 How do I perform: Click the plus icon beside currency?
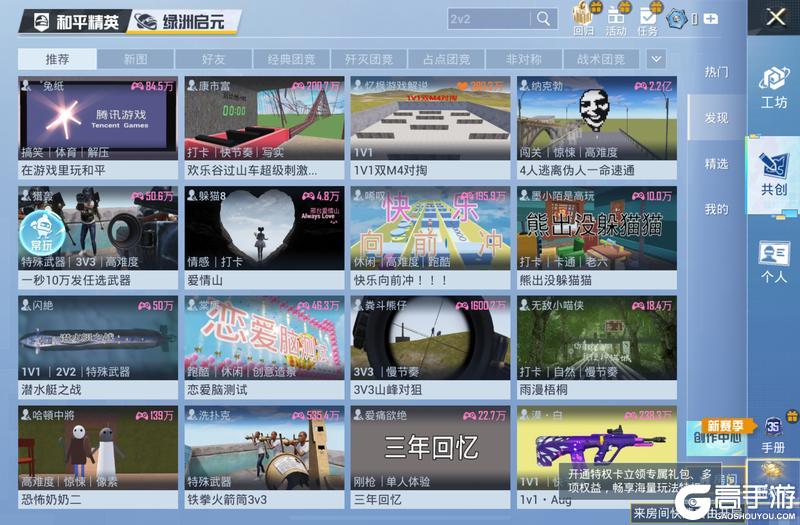[x=711, y=19]
